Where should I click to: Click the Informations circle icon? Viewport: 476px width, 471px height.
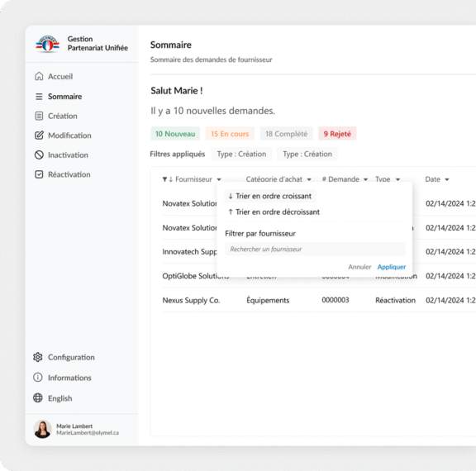point(38,378)
